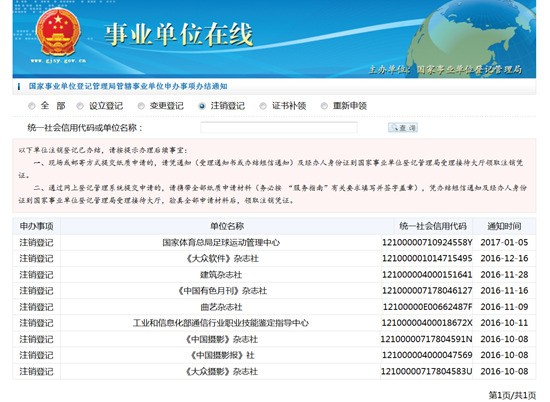Viewport: 550px width, 402px height.
Task: Click the 通知时间 column header
Action: click(504, 226)
